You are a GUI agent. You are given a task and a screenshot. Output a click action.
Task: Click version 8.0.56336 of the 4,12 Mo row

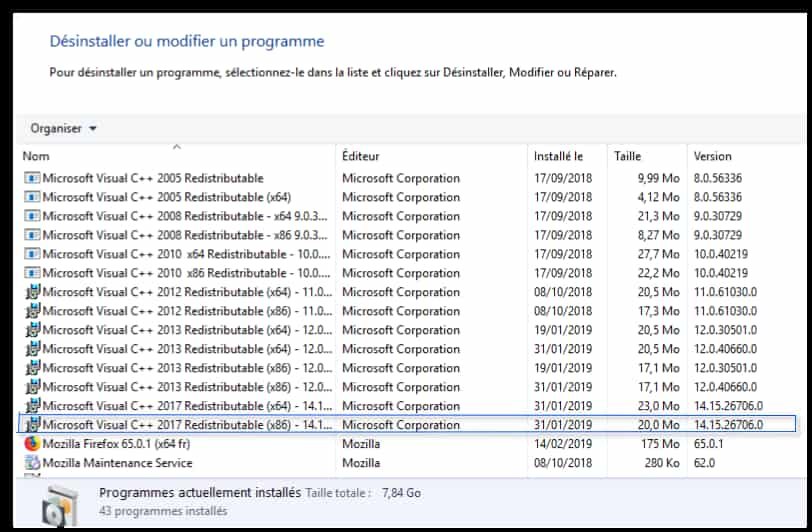tap(718, 197)
